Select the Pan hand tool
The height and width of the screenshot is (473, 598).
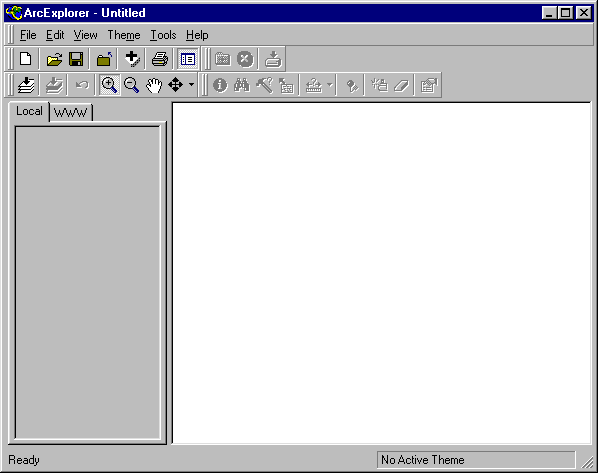pos(154,85)
